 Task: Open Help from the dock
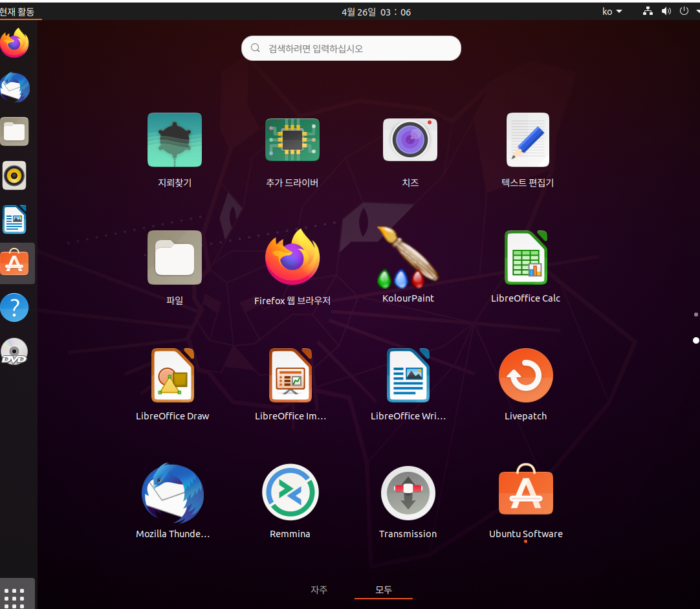tap(14, 307)
